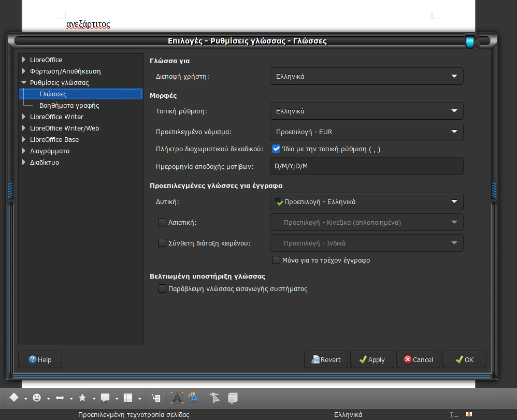The height and width of the screenshot is (420, 517).
Task: Select Βοηθήματα γραφής in the tree
Action: pos(69,106)
